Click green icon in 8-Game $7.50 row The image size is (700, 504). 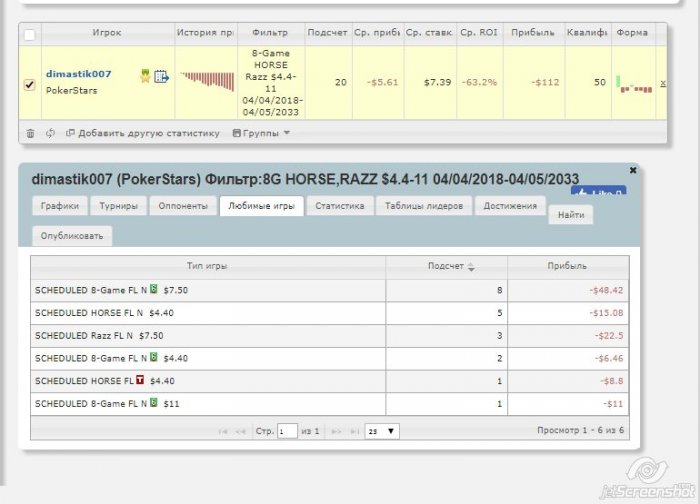pos(154,289)
